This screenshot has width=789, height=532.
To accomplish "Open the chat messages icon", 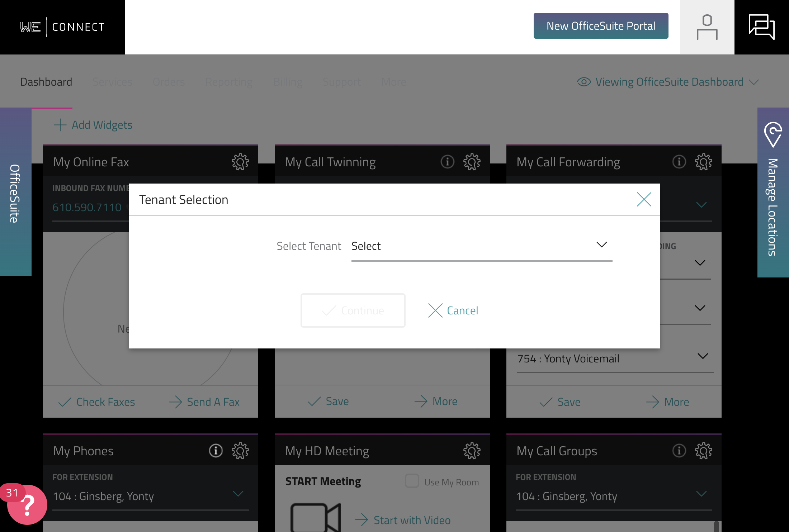I will [762, 27].
